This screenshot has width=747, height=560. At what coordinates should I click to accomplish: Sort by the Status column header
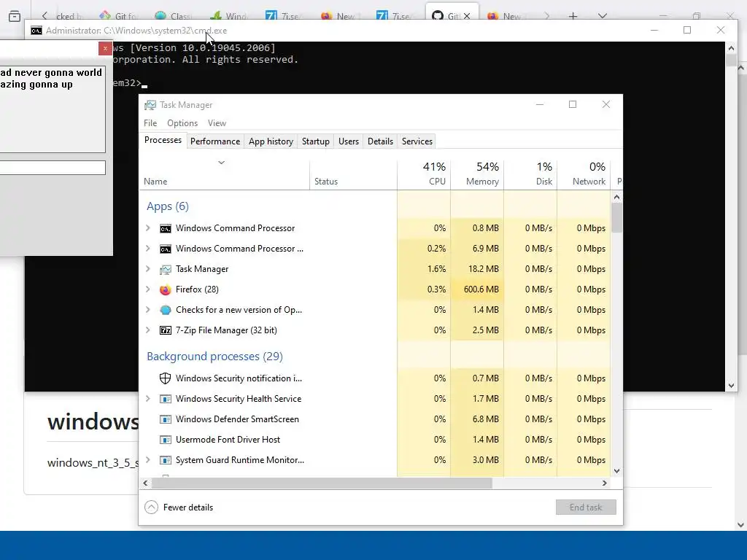[x=353, y=174]
